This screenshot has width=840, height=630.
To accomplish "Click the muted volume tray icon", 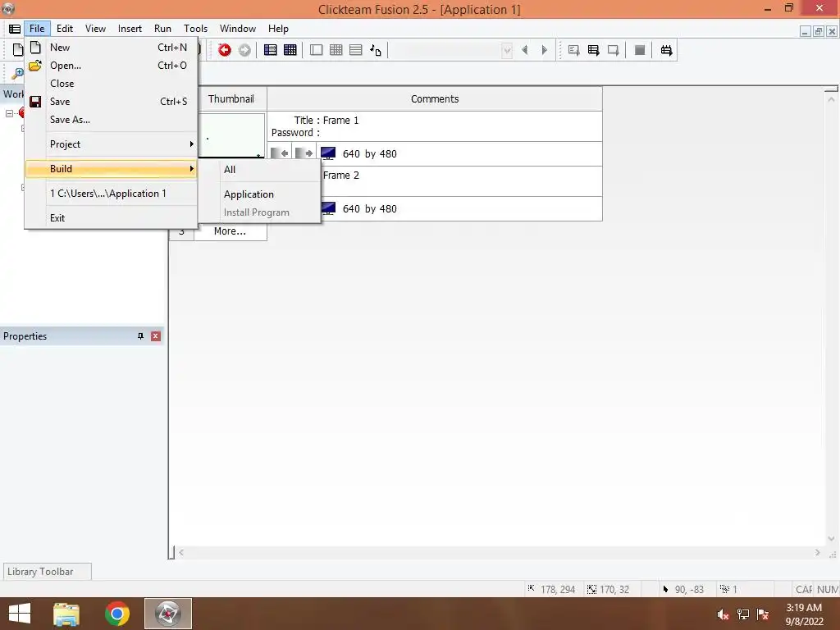I will tap(724, 614).
